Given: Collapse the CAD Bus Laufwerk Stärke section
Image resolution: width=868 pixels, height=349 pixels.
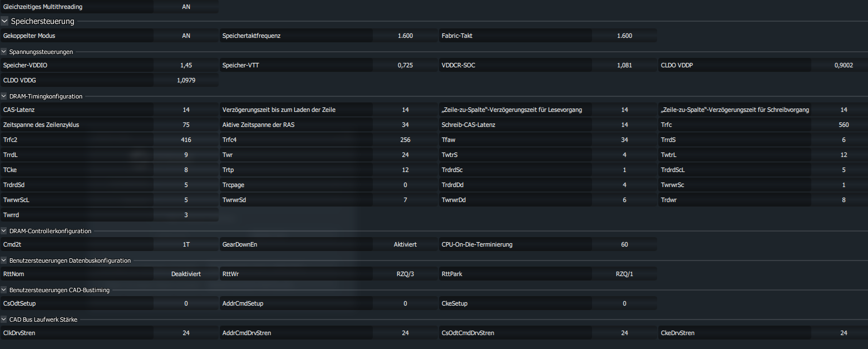Looking at the screenshot, I should pyautogui.click(x=4, y=319).
